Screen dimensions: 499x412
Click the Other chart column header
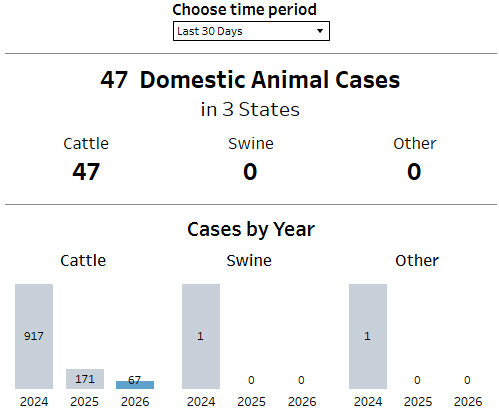[417, 260]
